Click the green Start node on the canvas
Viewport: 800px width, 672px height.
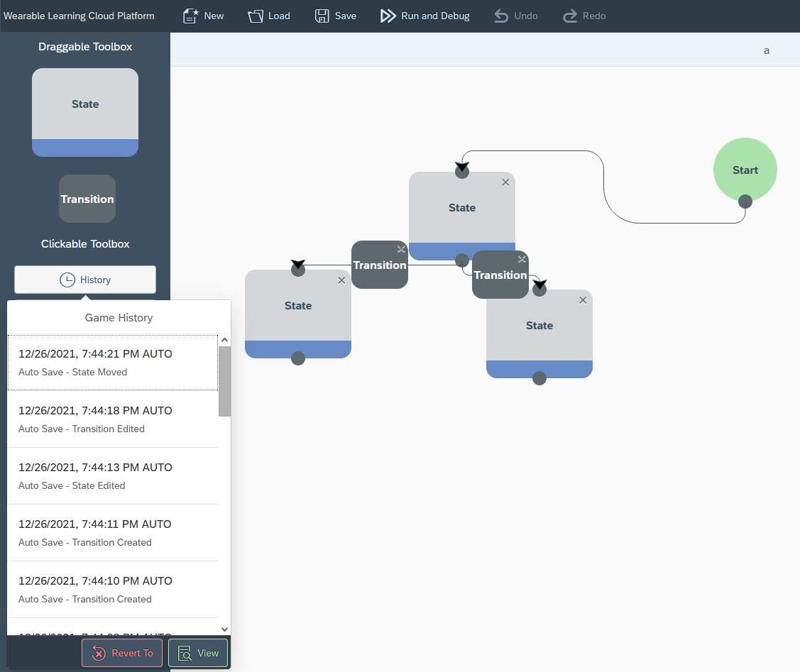coord(745,170)
